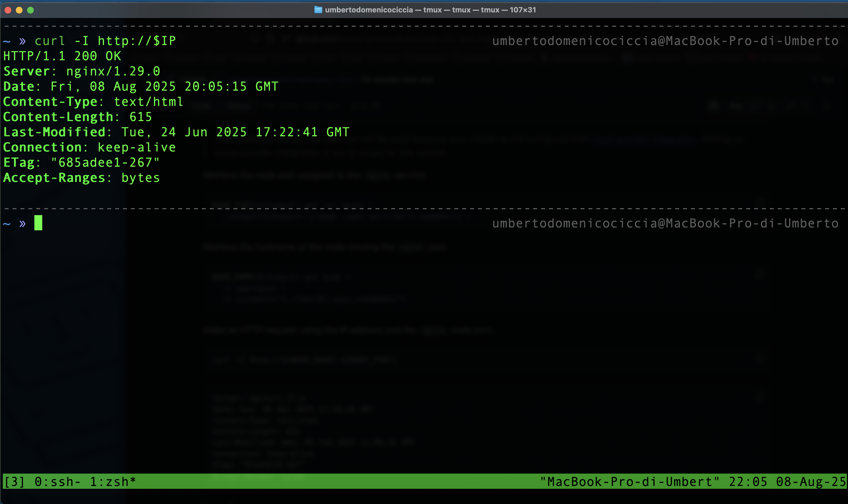Click the tmux status clock '22:05'
Screen dimensions: 848x504
[x=748, y=481]
